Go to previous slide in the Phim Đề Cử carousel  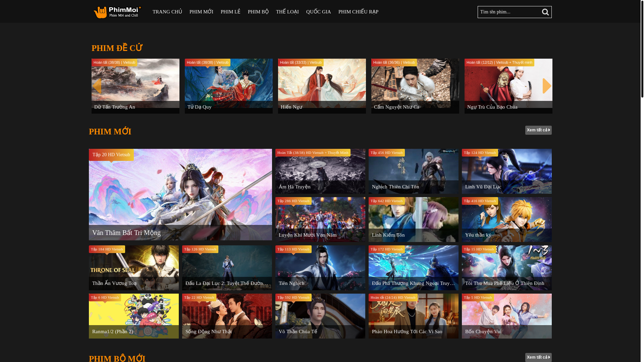[97, 86]
